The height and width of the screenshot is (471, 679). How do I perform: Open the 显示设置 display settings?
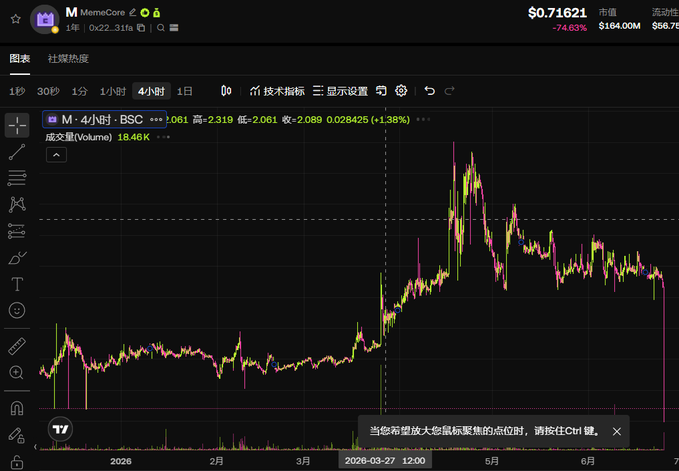point(340,91)
